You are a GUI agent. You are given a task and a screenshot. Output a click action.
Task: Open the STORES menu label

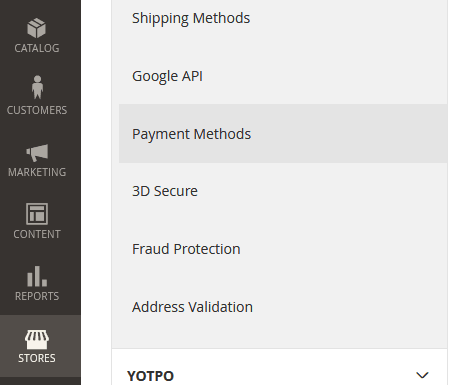click(37, 358)
